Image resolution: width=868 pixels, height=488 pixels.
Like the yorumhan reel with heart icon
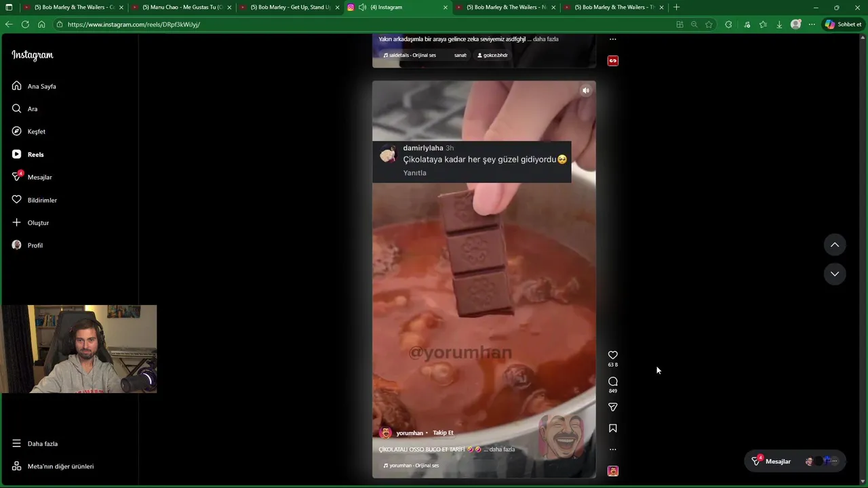(x=612, y=355)
